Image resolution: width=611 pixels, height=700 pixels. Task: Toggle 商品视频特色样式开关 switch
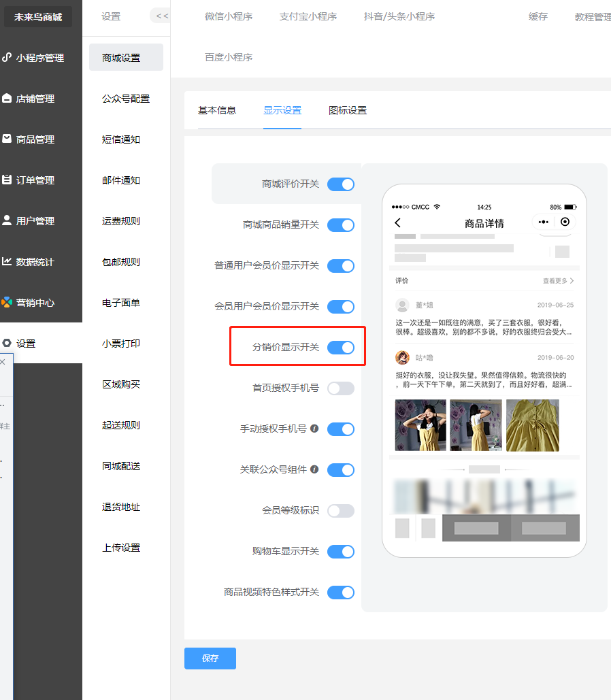click(341, 593)
